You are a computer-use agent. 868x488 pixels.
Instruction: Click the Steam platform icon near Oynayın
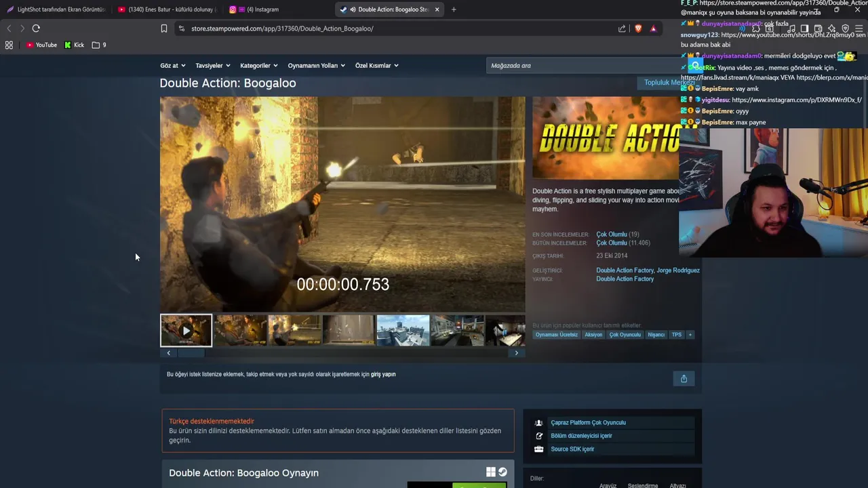coord(502,472)
